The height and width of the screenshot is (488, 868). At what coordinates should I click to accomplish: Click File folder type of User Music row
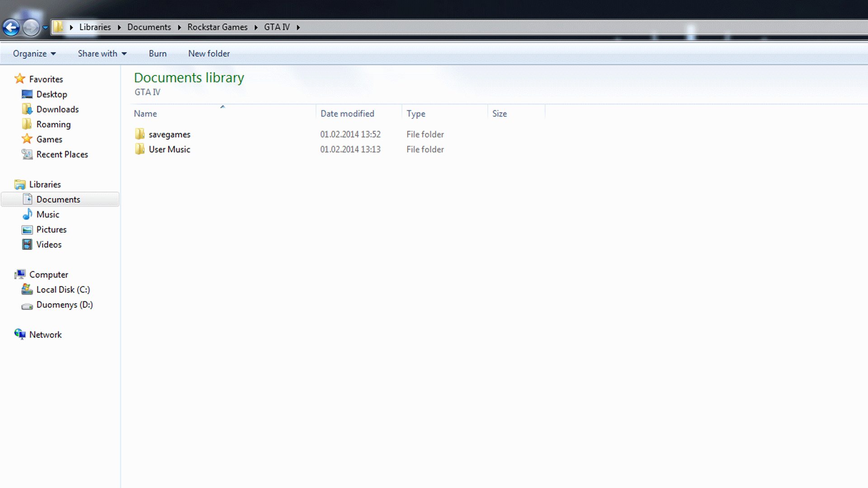point(425,149)
